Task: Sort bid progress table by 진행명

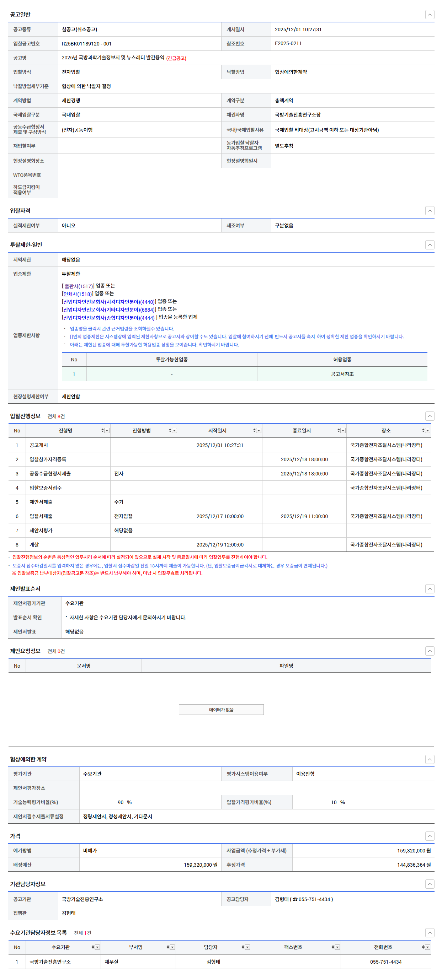Action: coord(102,430)
